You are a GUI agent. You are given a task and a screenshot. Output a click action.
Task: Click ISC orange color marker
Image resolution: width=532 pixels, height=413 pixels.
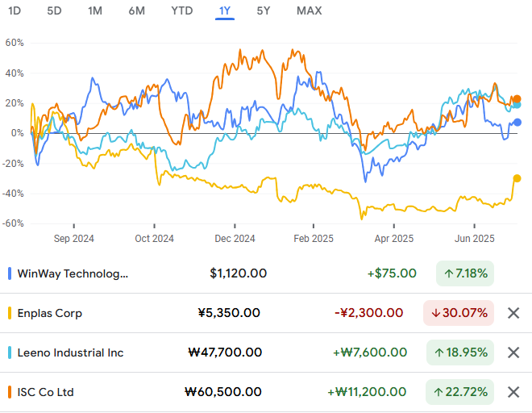point(10,392)
